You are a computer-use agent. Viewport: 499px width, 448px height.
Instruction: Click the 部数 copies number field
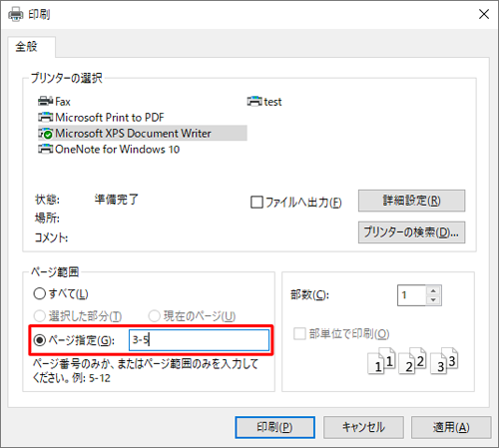[x=412, y=295]
